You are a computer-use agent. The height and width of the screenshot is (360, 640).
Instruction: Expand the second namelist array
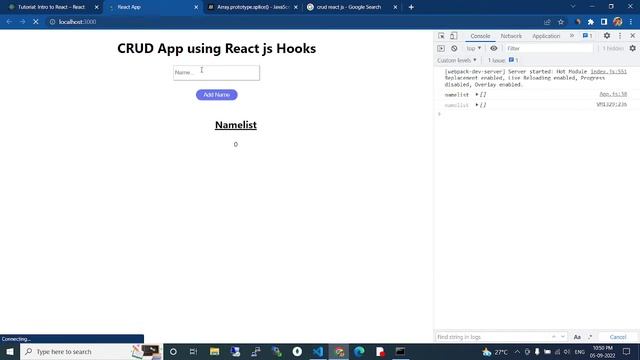[476, 105]
